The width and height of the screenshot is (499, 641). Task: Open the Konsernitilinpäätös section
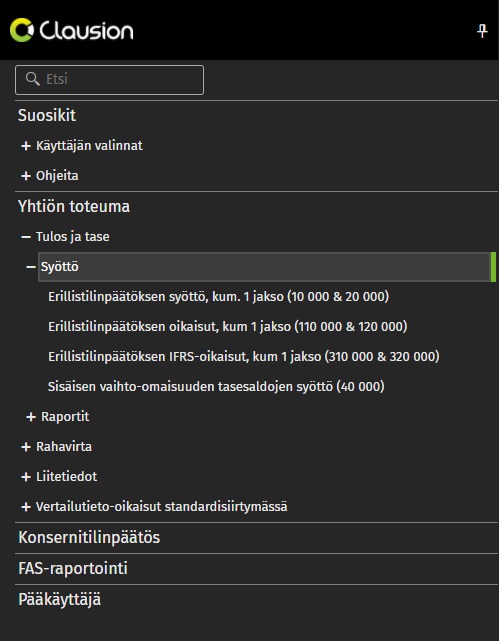click(89, 538)
